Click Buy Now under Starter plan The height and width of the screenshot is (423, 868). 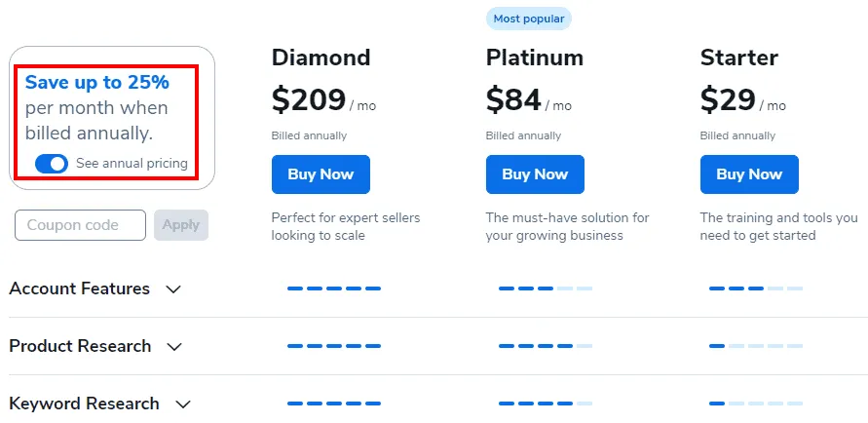[749, 174]
